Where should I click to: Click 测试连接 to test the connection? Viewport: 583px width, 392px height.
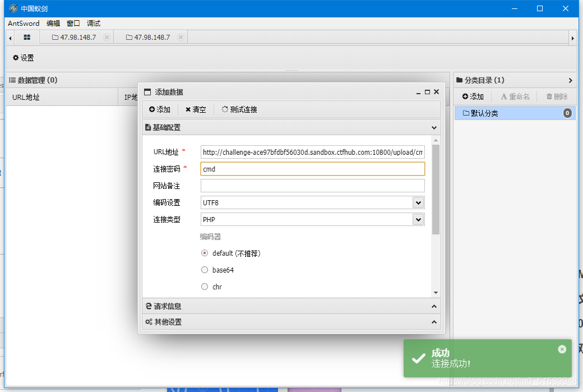coord(239,109)
